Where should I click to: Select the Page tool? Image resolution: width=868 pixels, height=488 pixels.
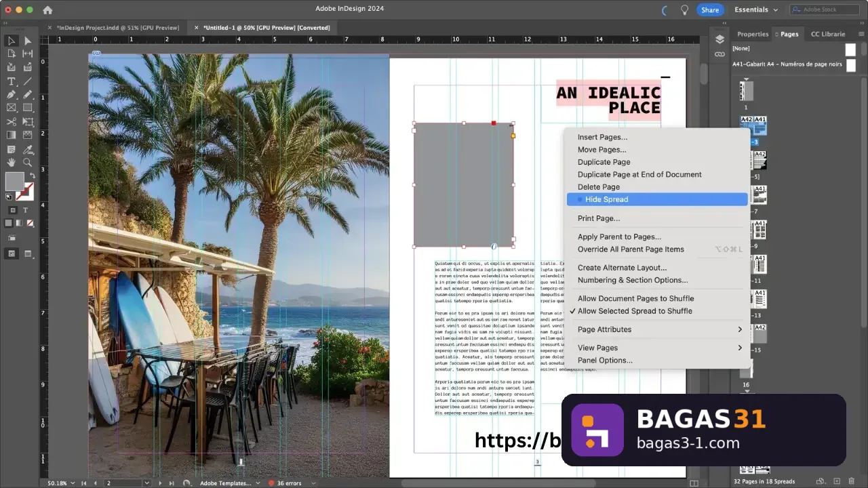(x=12, y=54)
